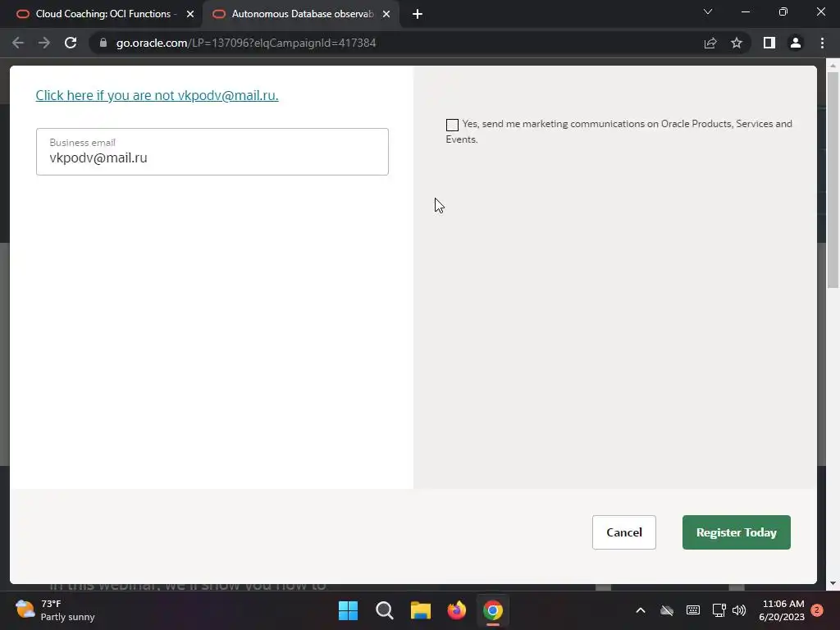Launch File Explorer from taskbar
840x630 pixels.
tap(421, 610)
